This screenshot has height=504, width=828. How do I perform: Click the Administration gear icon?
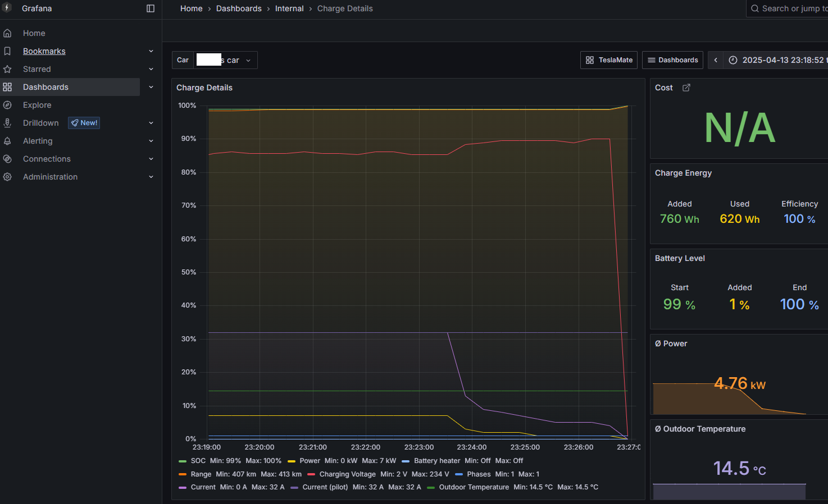click(7, 177)
